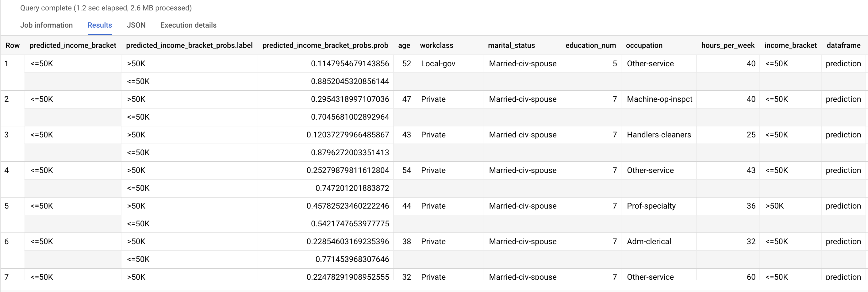Image resolution: width=868 pixels, height=292 pixels.
Task: Open the Execution details tab
Action: (188, 25)
